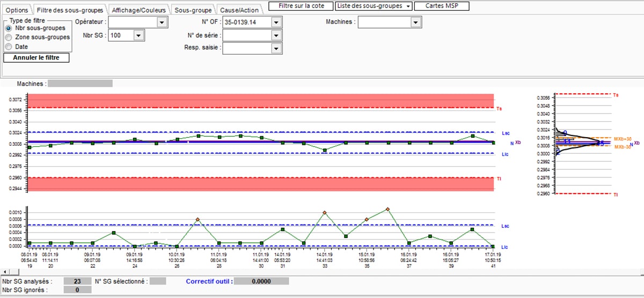The image size is (644, 298).
Task: Open the N° OF combo box arrow
Action: point(276,22)
